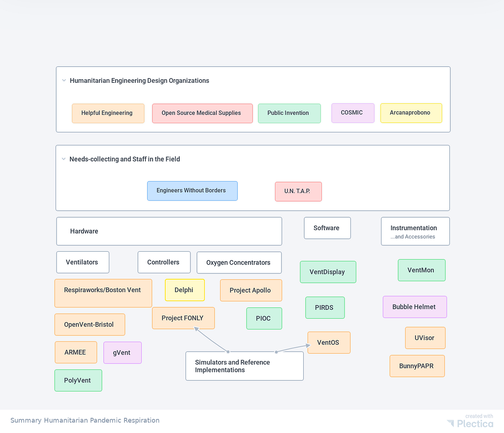Select the Hardware heading card
504x433 pixels.
pos(169,232)
